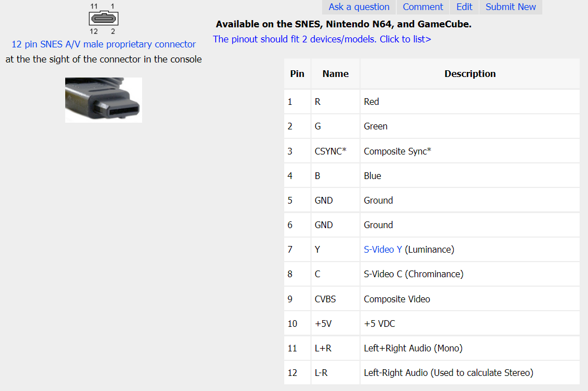Image resolution: width=588 pixels, height=391 pixels.
Task: Click the Ground description for pin 6
Action: 470,225
